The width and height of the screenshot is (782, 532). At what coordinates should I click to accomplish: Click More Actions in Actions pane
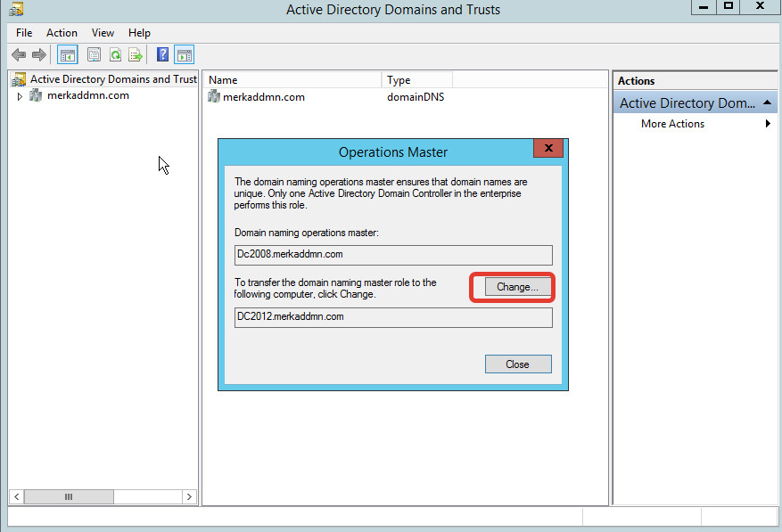point(672,124)
